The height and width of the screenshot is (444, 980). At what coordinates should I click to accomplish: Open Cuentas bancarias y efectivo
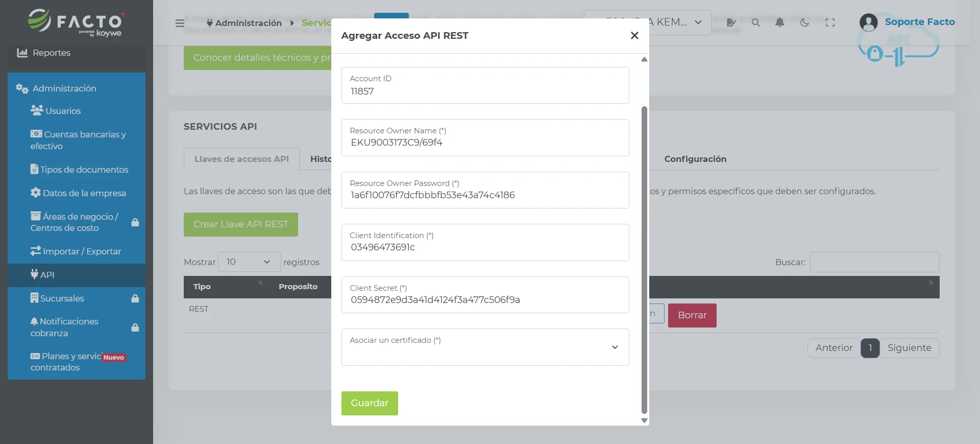(x=77, y=140)
